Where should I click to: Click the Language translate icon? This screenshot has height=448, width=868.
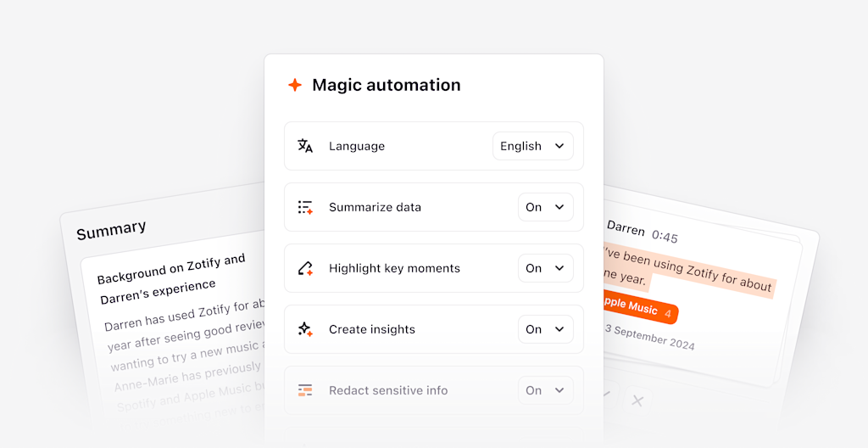[305, 146]
